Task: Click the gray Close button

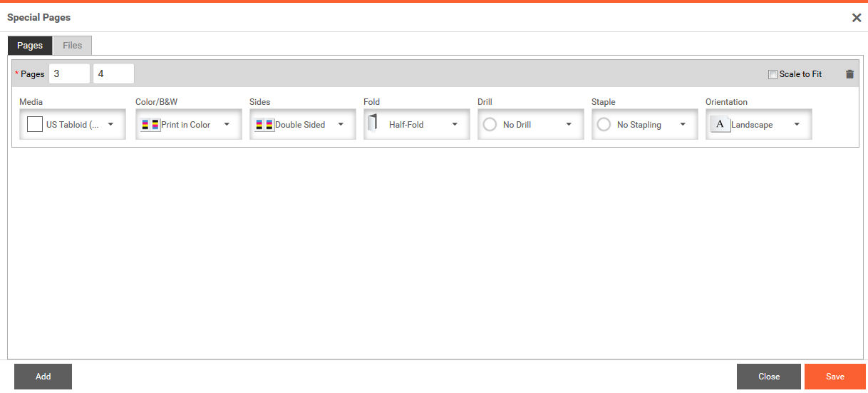Action: 769,377
